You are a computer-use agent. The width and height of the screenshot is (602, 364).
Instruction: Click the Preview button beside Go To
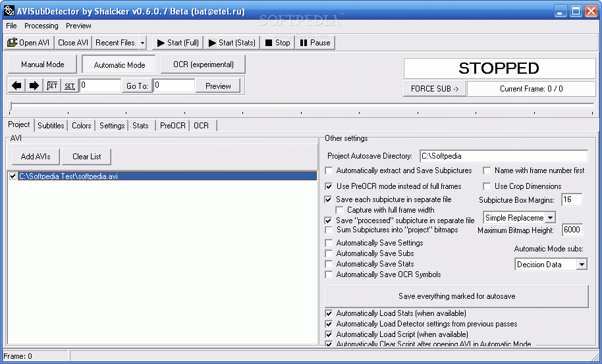coord(218,86)
